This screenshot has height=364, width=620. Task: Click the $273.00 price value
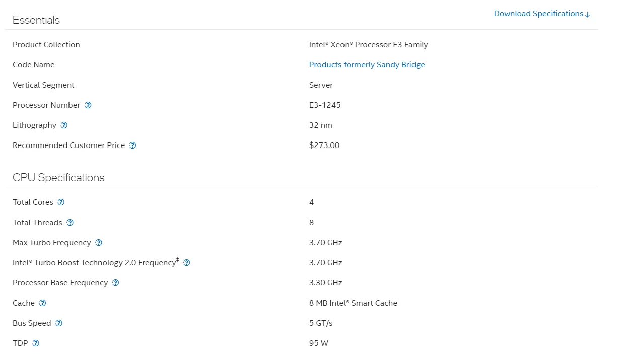click(324, 145)
